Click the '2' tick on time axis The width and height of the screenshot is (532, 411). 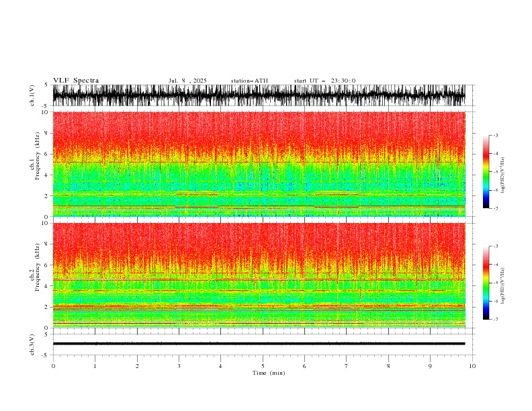point(137,366)
